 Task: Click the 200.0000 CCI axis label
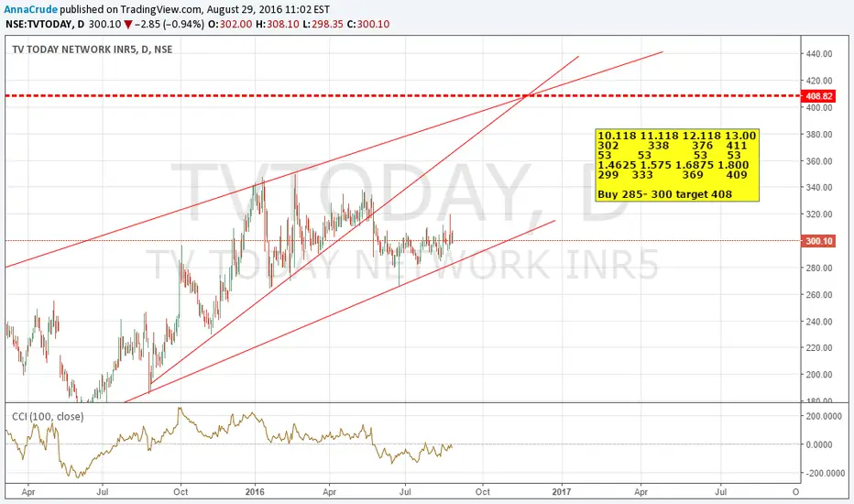pyautogui.click(x=825, y=416)
